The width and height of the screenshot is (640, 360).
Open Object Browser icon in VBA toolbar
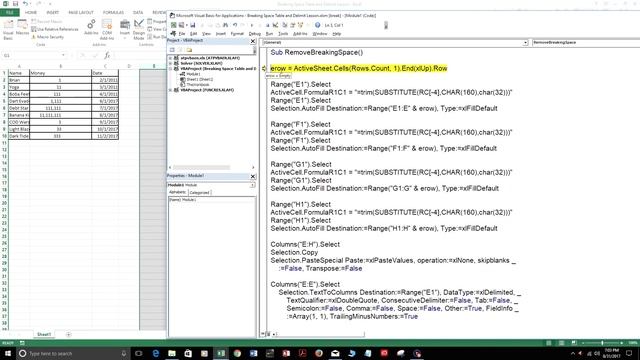pyautogui.click(x=300, y=25)
